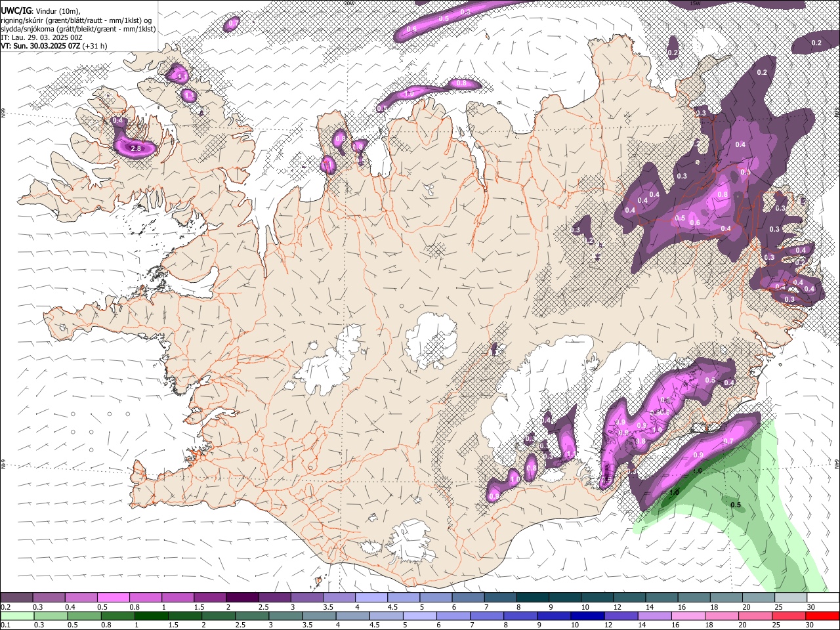Image resolution: width=840 pixels, height=630 pixels.
Task: Select the darkest purple snow swatch starting at 2
Action: [242, 597]
